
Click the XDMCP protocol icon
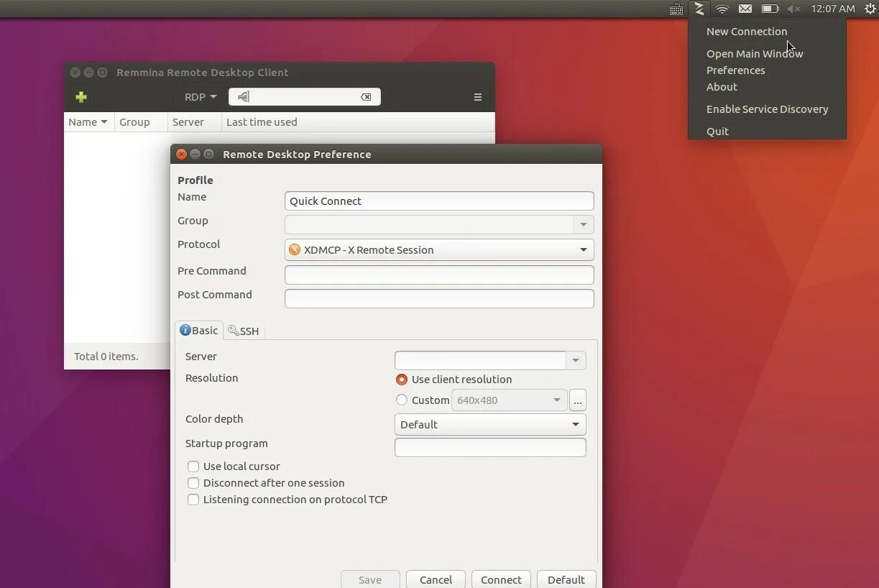pyautogui.click(x=294, y=249)
